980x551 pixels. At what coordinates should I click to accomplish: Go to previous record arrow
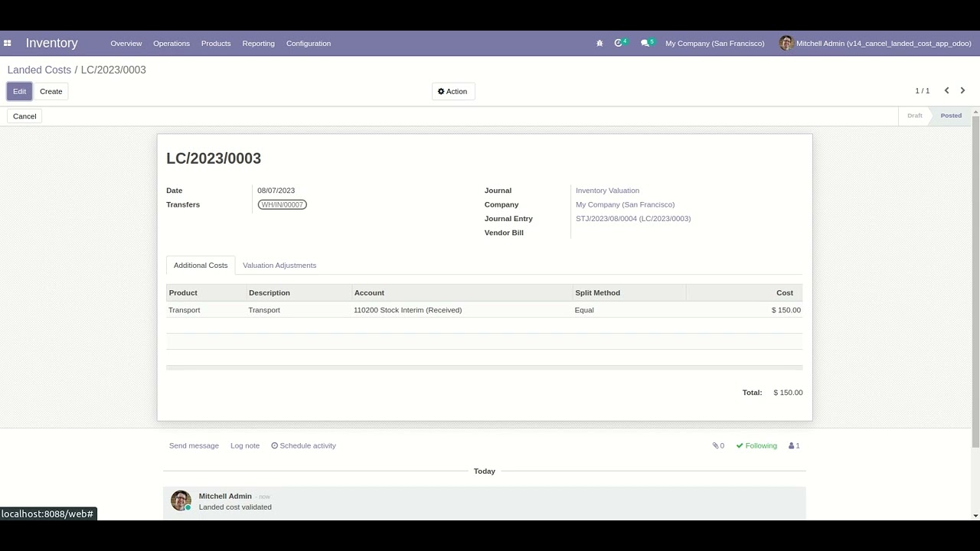point(946,91)
